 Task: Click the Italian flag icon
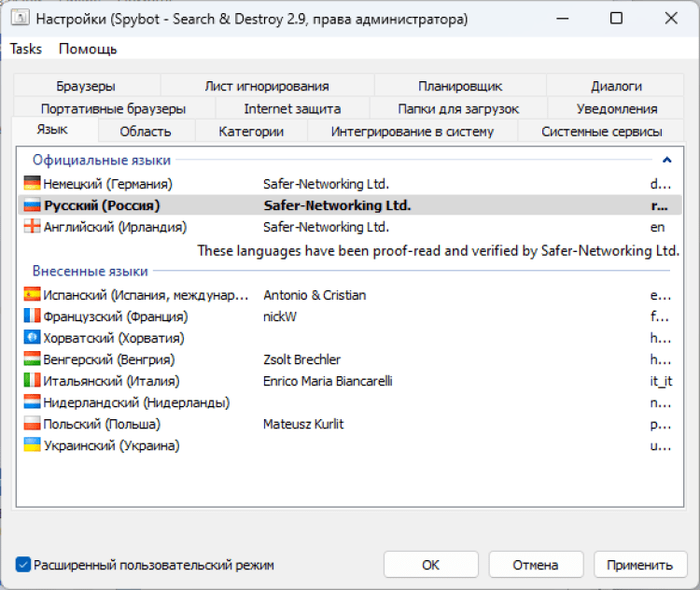tap(32, 381)
